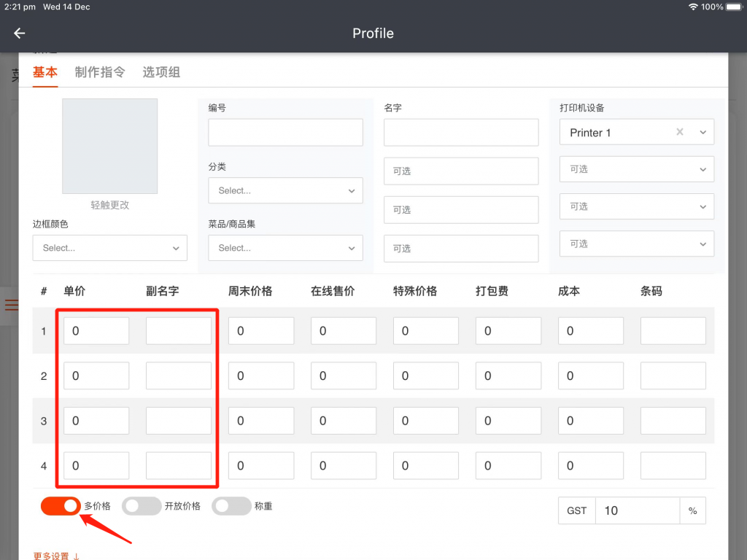Edit 在线售价 in row 1

pos(344,331)
